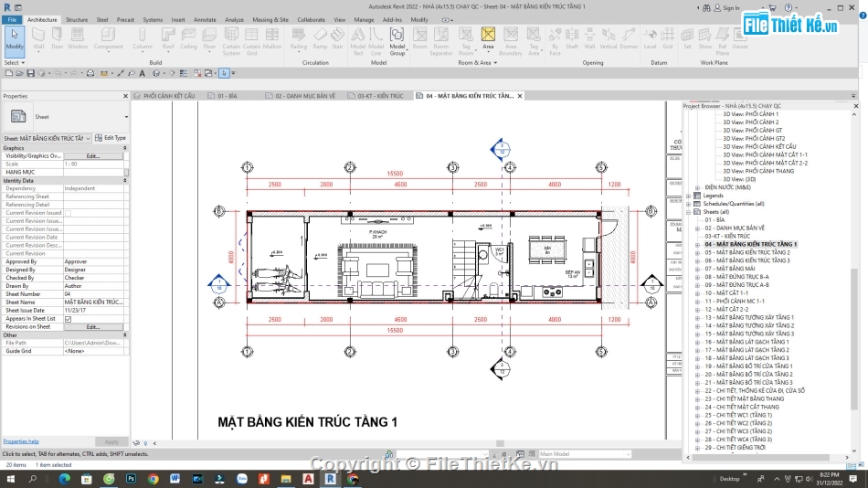868x488 pixels.
Task: Open the Model Group tool
Action: point(397,41)
